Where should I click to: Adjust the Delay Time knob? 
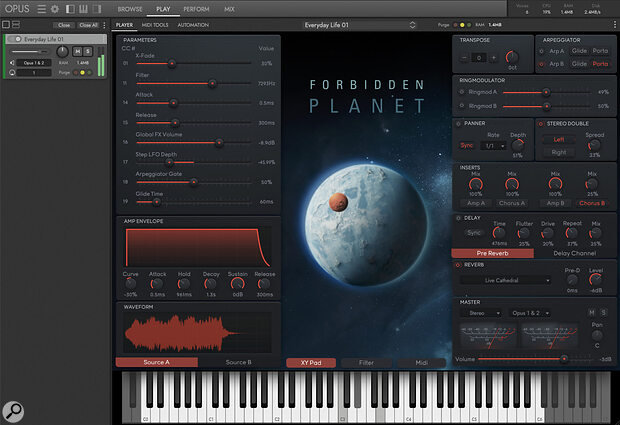point(499,233)
